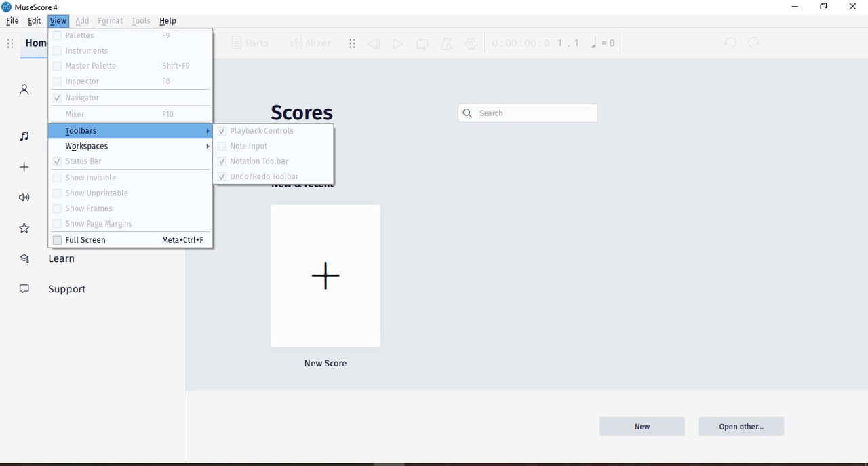868x466 pixels.
Task: Click the Redo arrow icon
Action: (754, 43)
